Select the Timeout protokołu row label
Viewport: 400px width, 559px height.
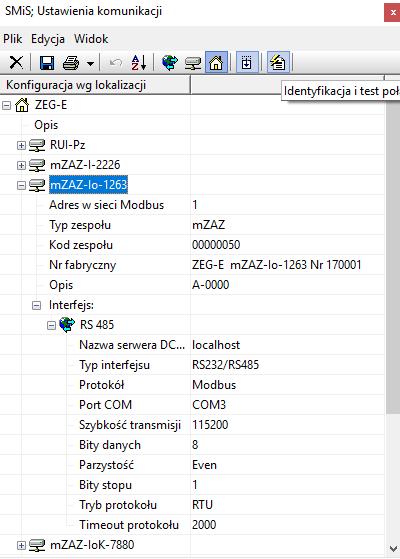(129, 525)
